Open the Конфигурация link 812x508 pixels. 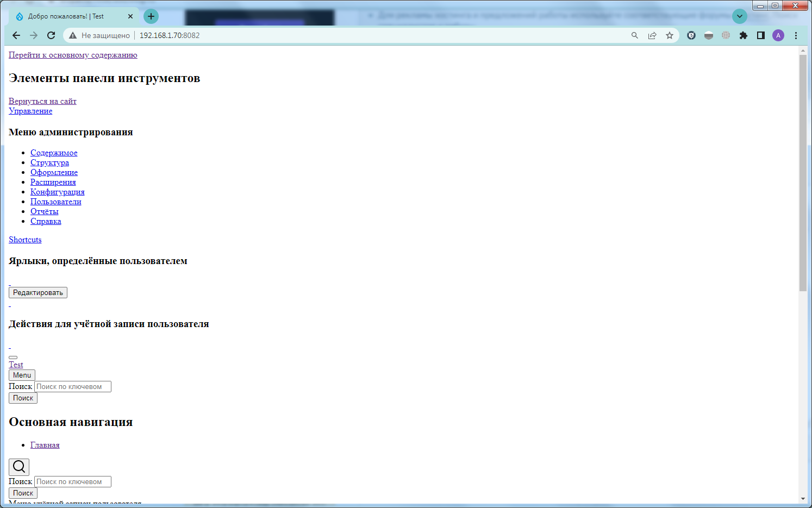click(57, 192)
